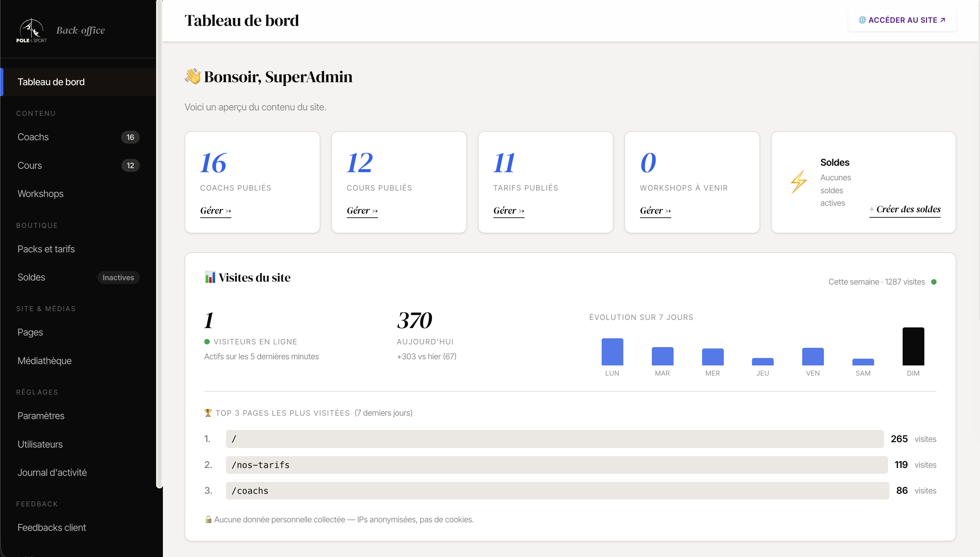Click the VEN bar in the chart
The image size is (980, 557).
click(x=813, y=357)
